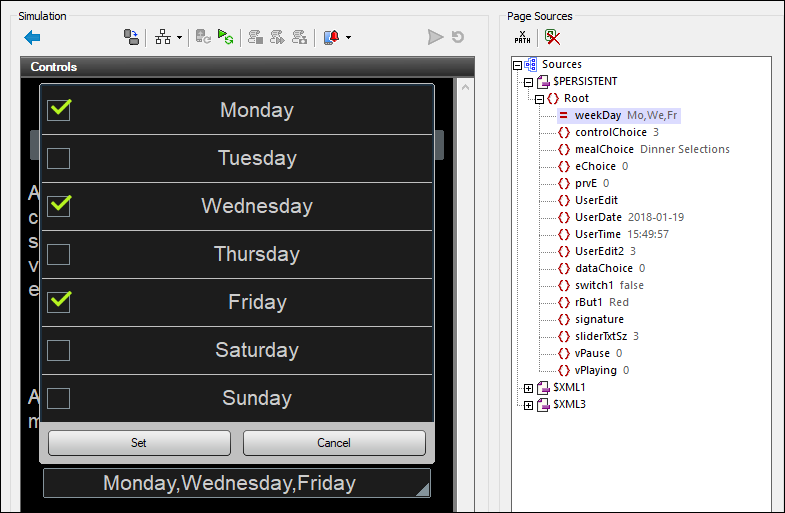
Task: Select the weekDay node in Page Sources
Action: (597, 115)
